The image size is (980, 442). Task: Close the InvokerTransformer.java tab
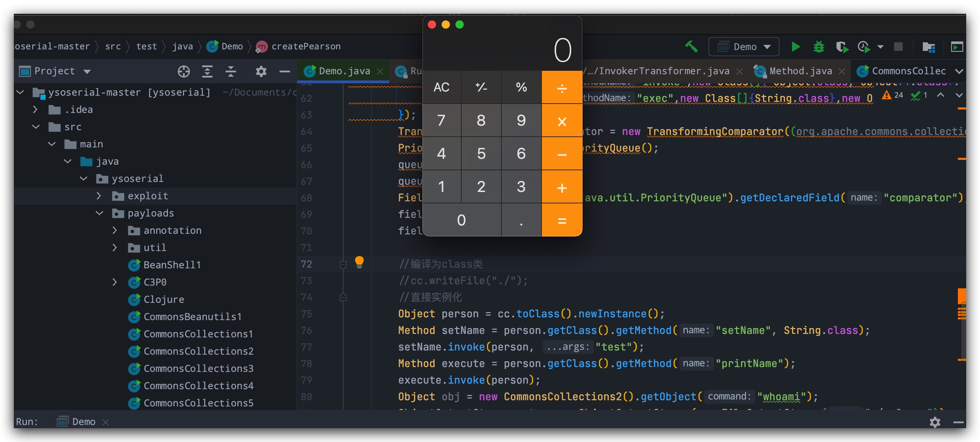[x=739, y=71]
